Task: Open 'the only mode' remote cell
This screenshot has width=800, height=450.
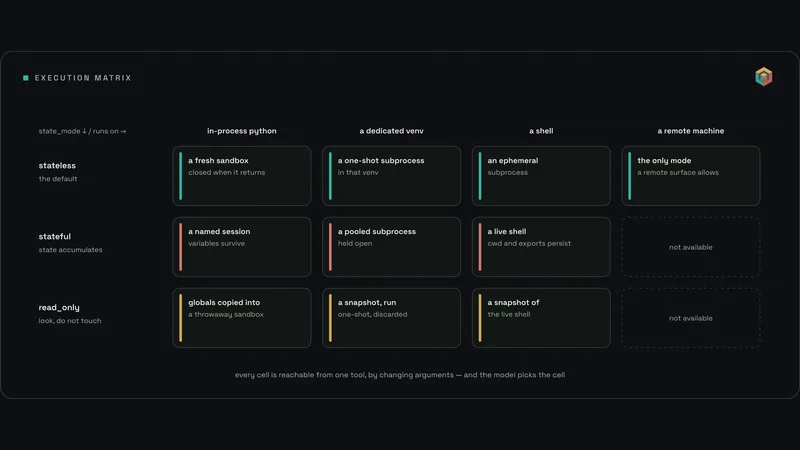Action: (x=691, y=176)
